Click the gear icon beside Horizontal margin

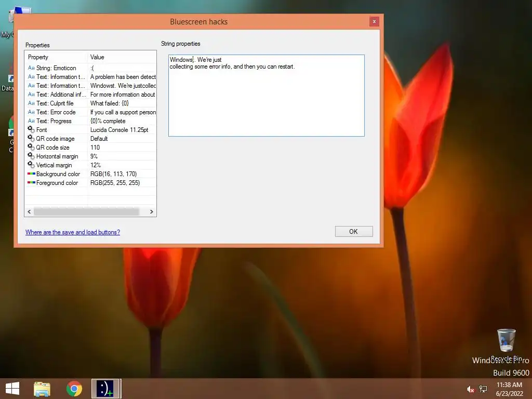click(31, 156)
